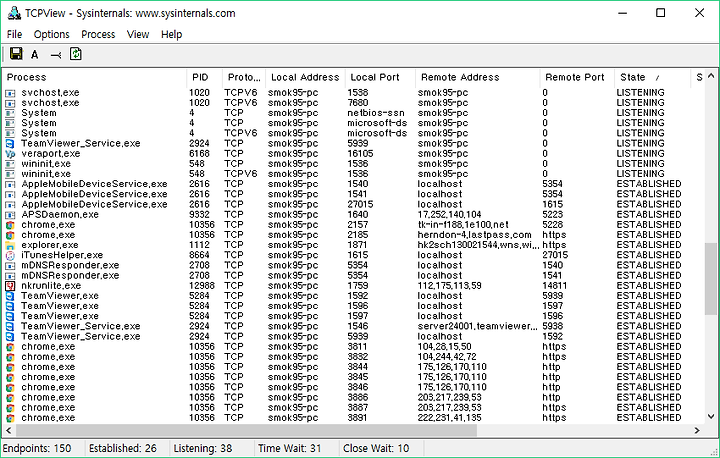Click icon of TeamViewer_Service.exe port 5939 LISTENING row
This screenshot has height=458, width=720.
pyautogui.click(x=10, y=144)
